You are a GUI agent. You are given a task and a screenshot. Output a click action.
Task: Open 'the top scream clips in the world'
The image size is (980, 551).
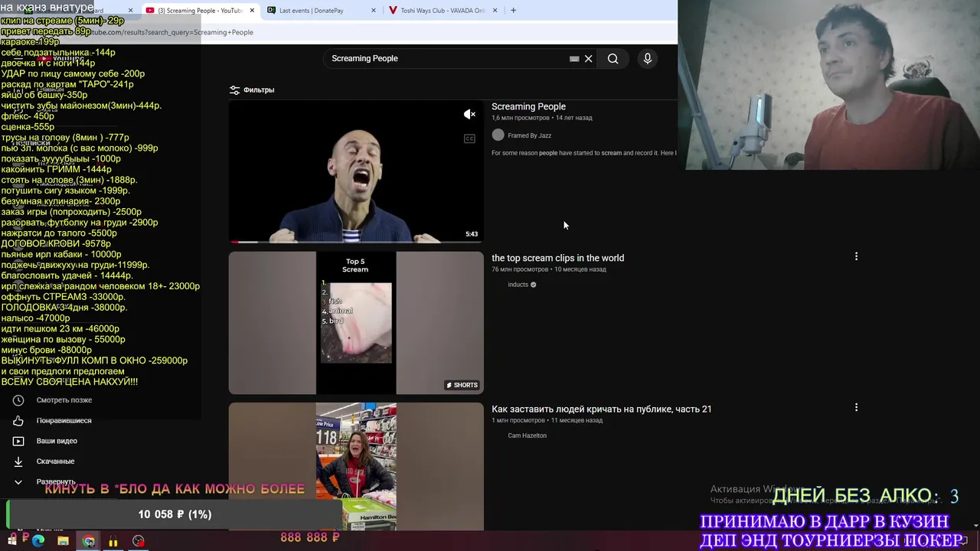557,258
